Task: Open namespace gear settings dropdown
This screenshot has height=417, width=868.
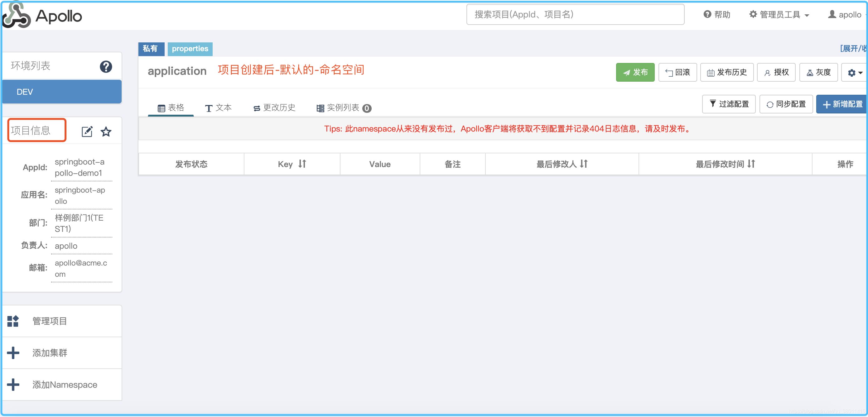Action: click(x=855, y=72)
